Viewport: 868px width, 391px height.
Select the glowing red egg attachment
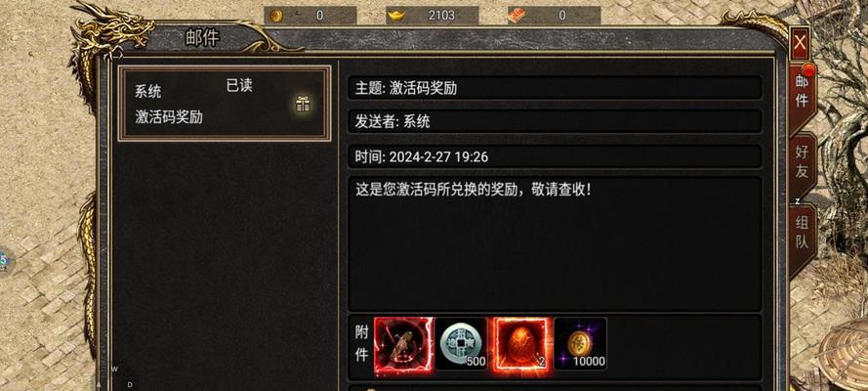click(522, 343)
